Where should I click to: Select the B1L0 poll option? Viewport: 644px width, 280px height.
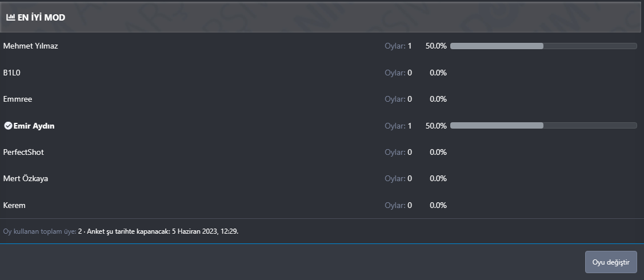pos(12,73)
